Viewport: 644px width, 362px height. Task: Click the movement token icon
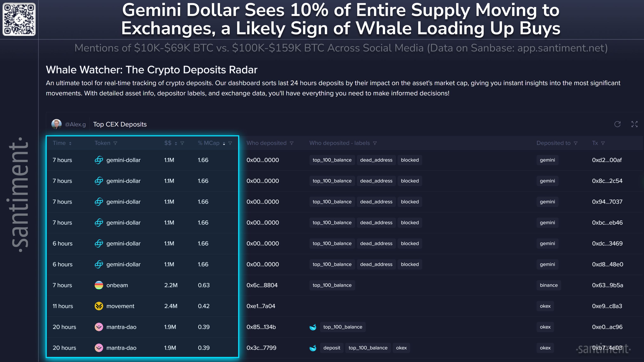[99, 306]
